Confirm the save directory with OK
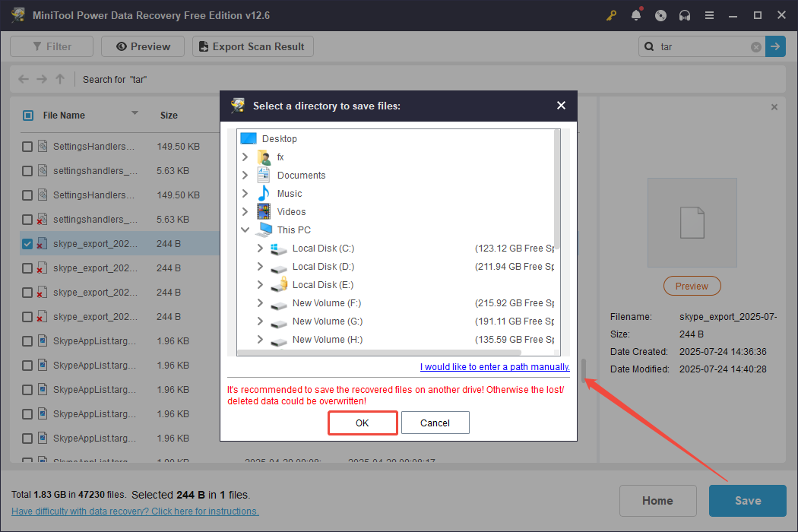Image resolution: width=798 pixels, height=532 pixels. point(363,423)
